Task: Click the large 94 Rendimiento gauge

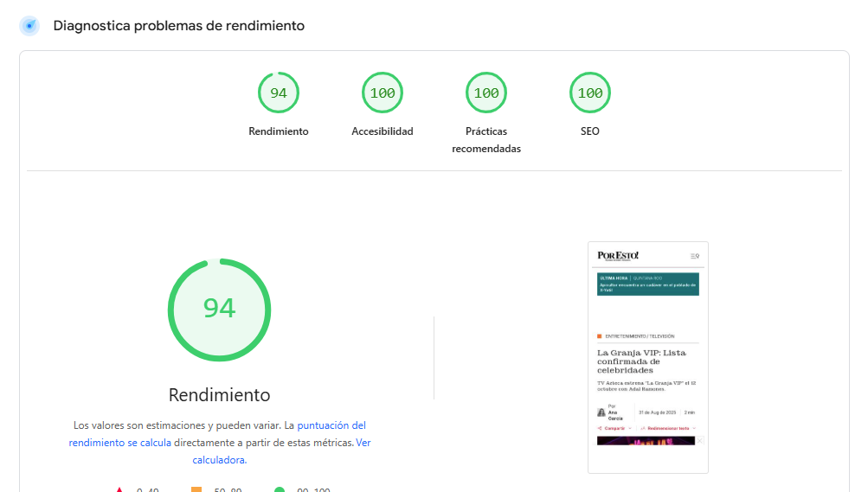Action: click(219, 310)
